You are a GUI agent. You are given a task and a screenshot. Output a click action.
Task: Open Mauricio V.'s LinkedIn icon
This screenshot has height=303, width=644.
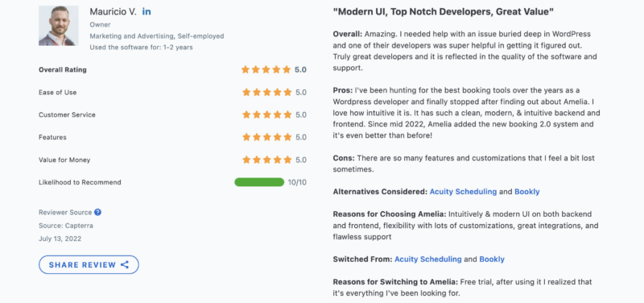point(147,12)
